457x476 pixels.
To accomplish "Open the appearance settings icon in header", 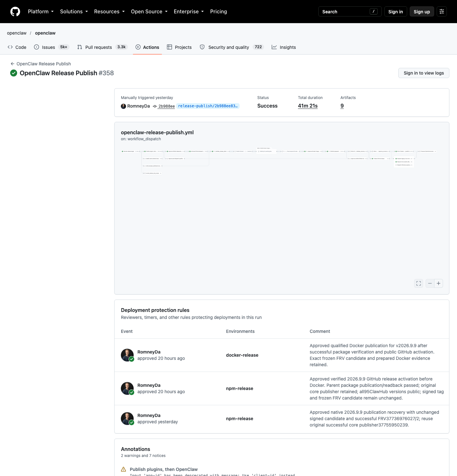I will (x=442, y=11).
